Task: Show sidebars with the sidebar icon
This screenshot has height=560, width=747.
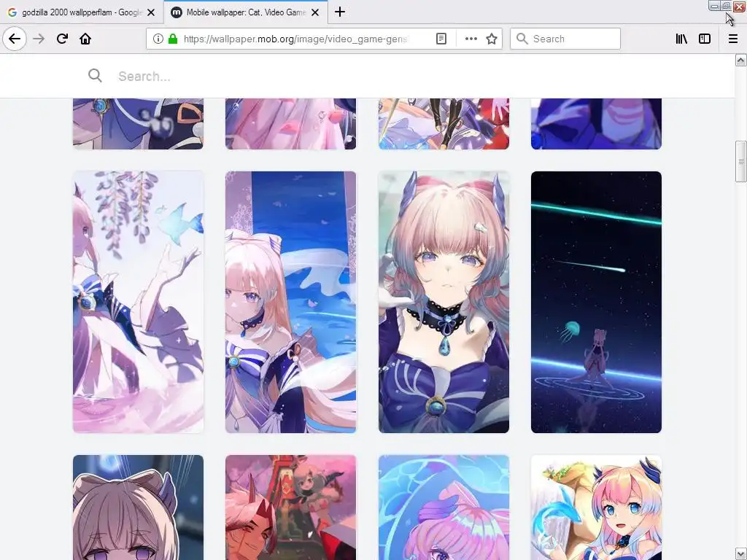Action: point(705,39)
